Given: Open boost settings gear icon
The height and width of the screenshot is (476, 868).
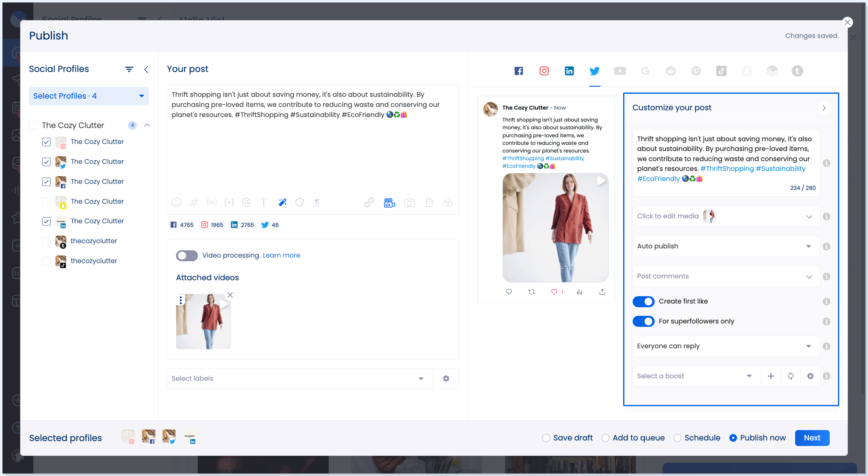Looking at the screenshot, I should click(x=810, y=376).
